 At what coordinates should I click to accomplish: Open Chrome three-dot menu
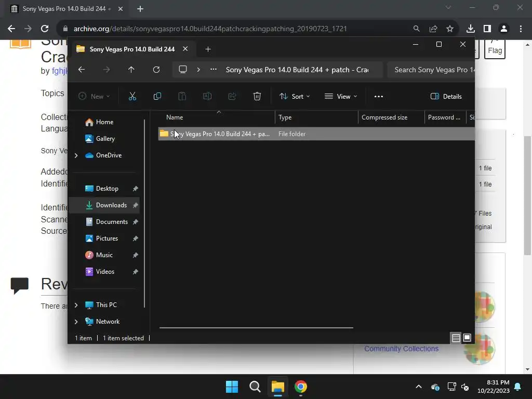[521, 29]
